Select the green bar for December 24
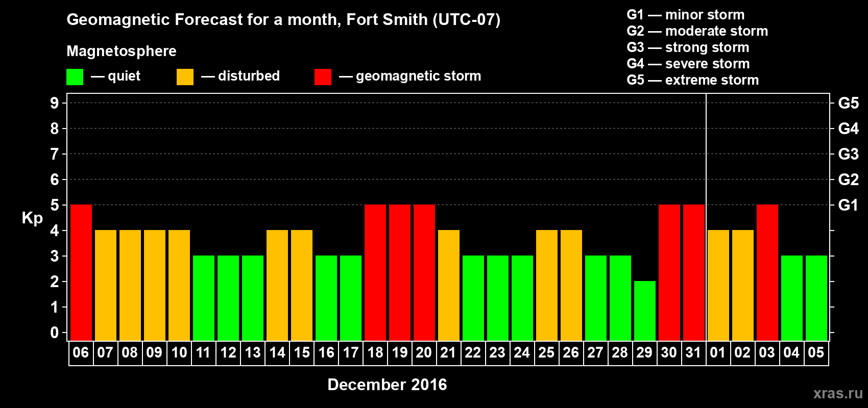 tap(522, 298)
